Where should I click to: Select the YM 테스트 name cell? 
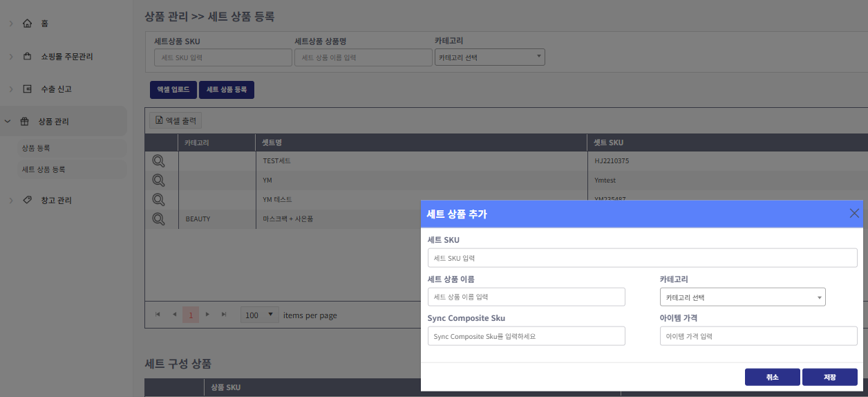point(421,200)
